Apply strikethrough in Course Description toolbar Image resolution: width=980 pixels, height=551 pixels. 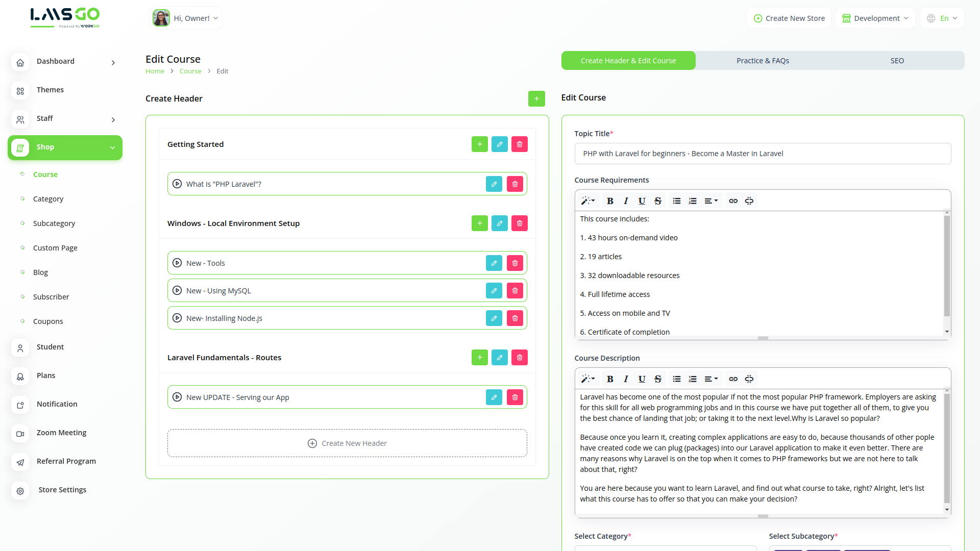point(657,379)
